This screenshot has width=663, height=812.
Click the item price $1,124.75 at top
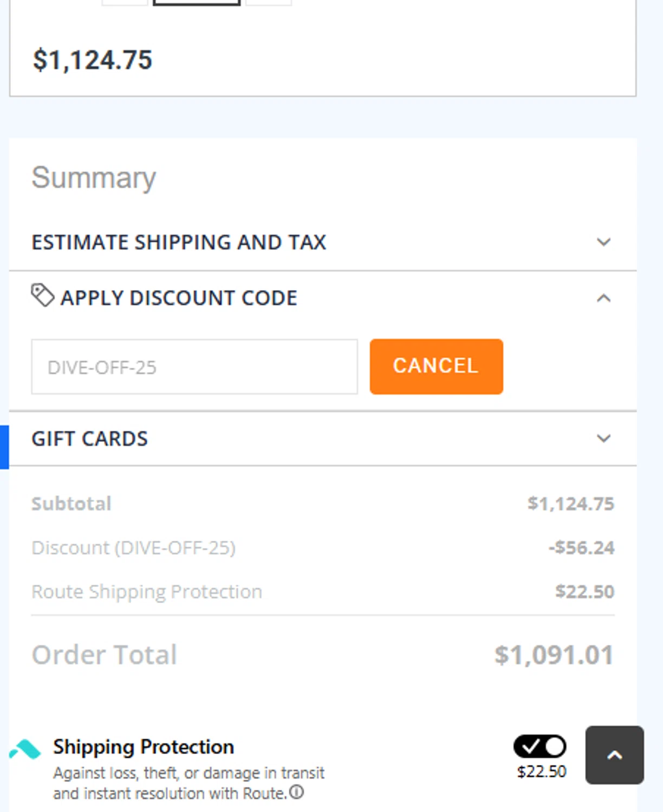pos(93,60)
